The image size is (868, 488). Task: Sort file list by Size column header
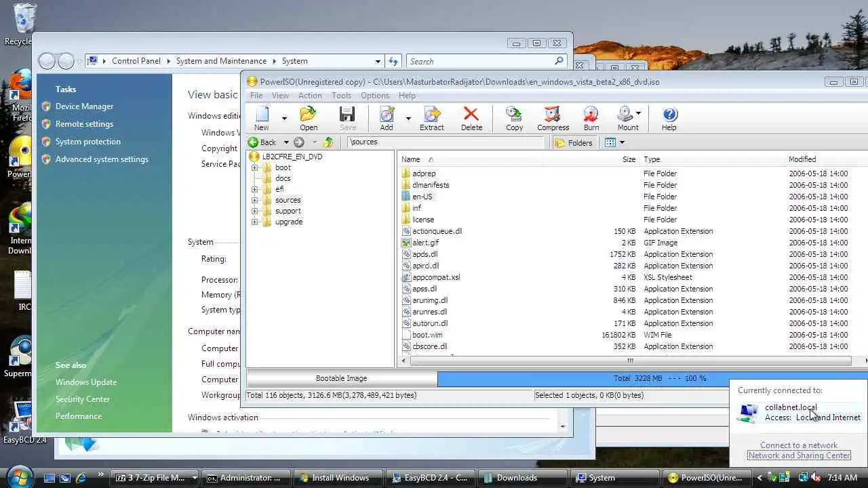click(x=591, y=159)
